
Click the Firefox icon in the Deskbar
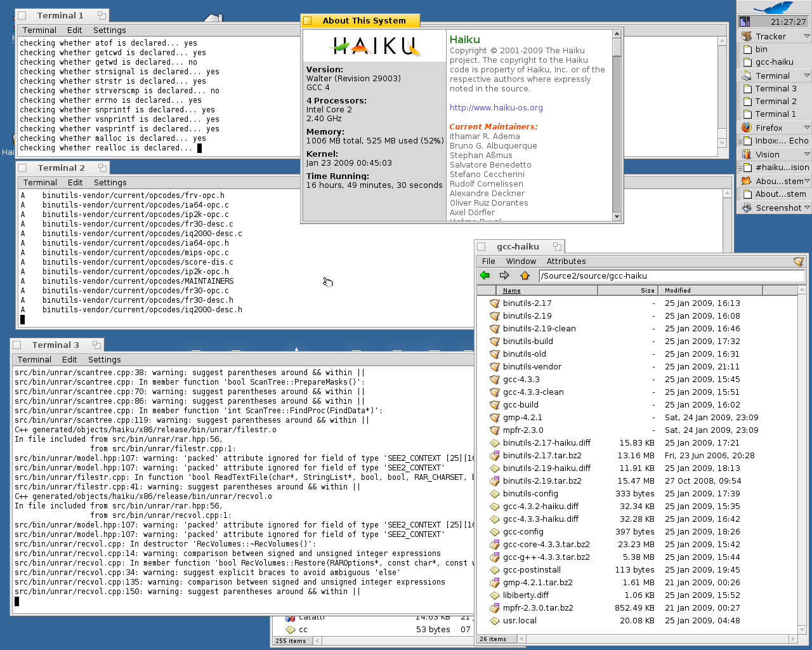click(747, 128)
